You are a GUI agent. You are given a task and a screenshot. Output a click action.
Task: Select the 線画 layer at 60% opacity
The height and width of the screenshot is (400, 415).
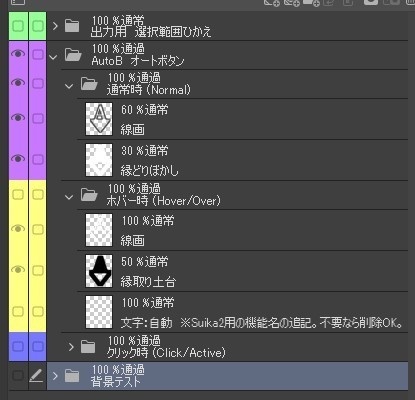pos(133,130)
